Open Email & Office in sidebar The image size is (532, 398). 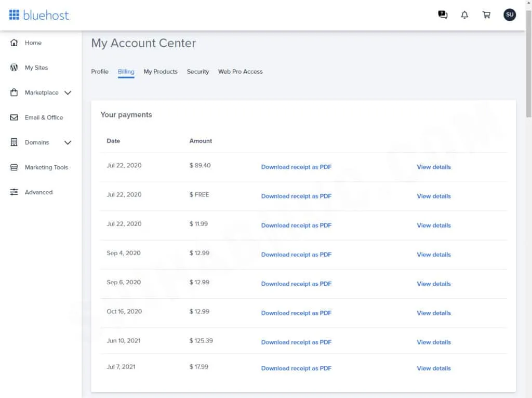pyautogui.click(x=44, y=117)
